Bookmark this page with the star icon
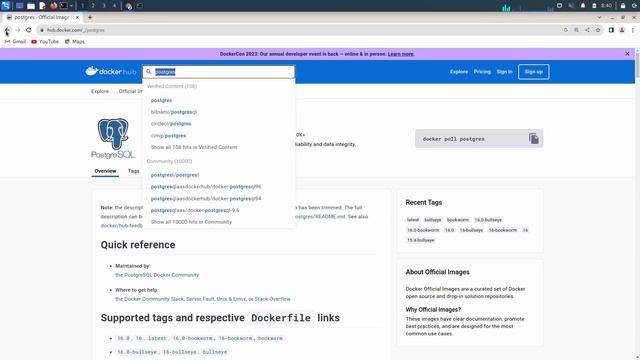 [x=598, y=30]
